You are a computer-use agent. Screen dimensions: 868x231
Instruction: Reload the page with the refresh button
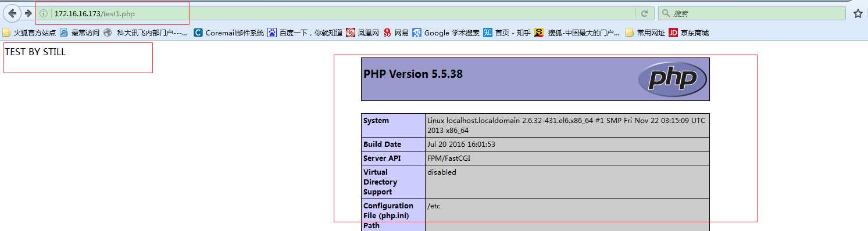pos(644,13)
